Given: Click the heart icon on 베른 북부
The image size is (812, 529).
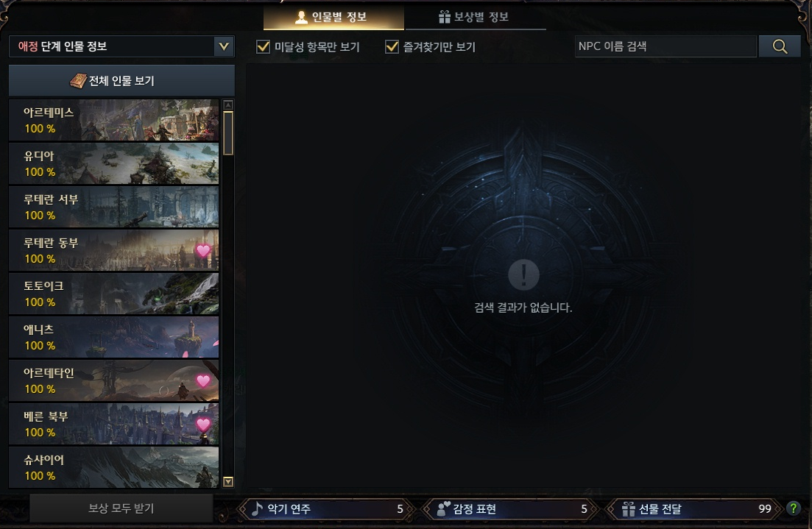Looking at the screenshot, I should tap(203, 425).
